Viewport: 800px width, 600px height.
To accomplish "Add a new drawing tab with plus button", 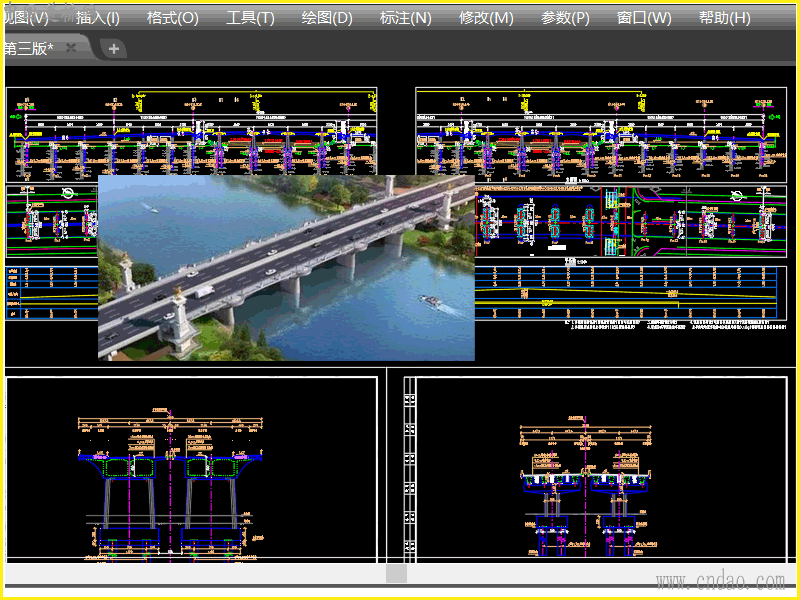I will [114, 49].
